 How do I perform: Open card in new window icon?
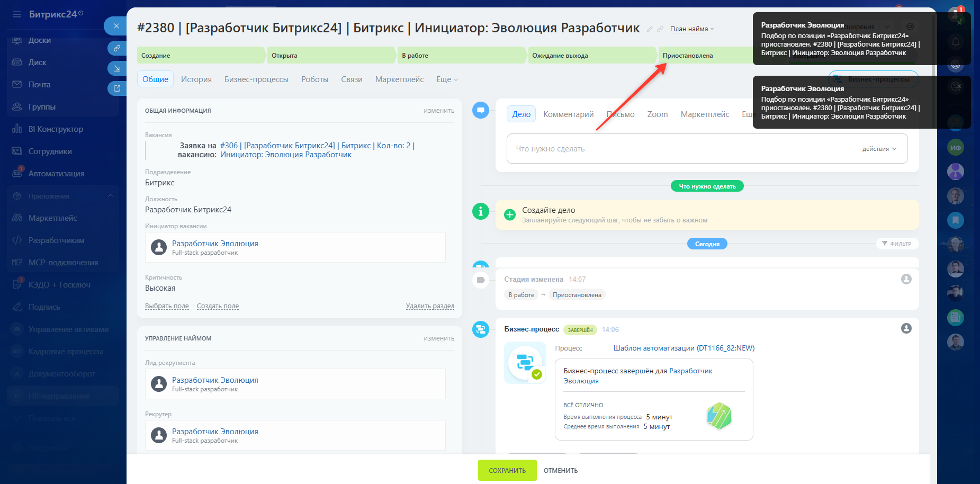point(117,88)
